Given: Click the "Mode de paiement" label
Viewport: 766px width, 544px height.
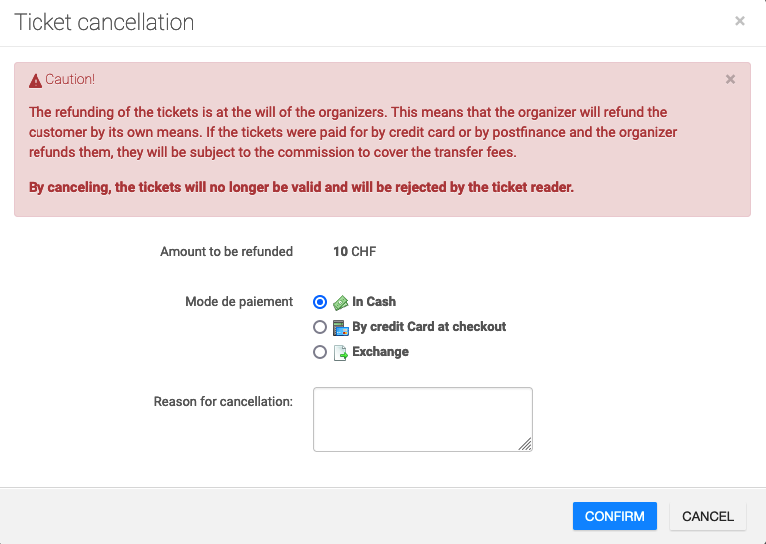Looking at the screenshot, I should [x=239, y=302].
